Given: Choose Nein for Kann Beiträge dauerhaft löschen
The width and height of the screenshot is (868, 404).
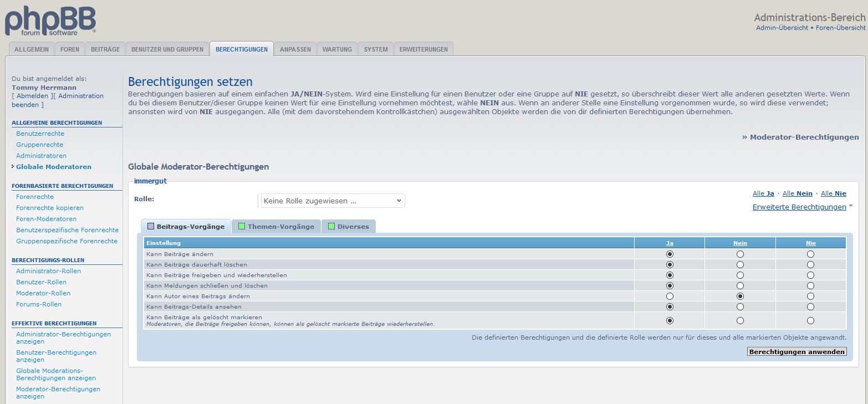Looking at the screenshot, I should 740,265.
